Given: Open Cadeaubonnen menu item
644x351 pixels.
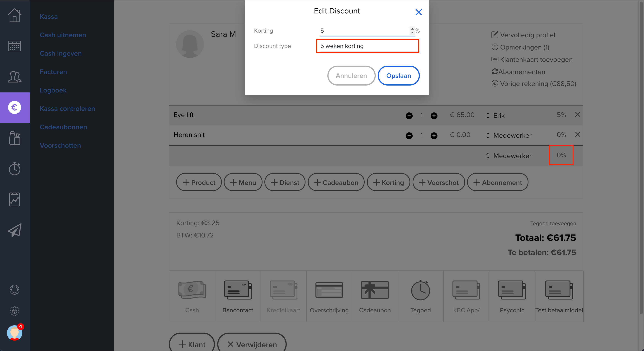Looking at the screenshot, I should point(63,127).
